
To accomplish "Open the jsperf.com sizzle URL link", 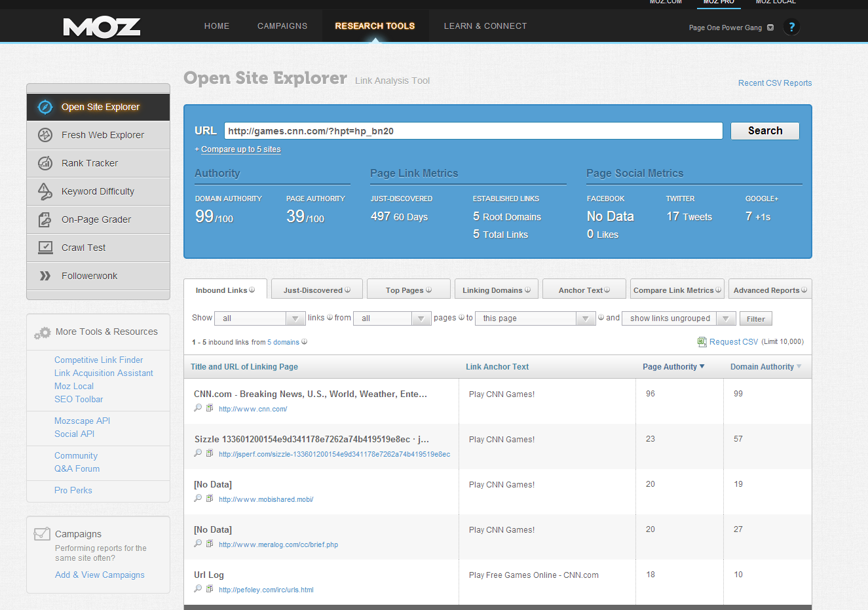I will (x=334, y=454).
